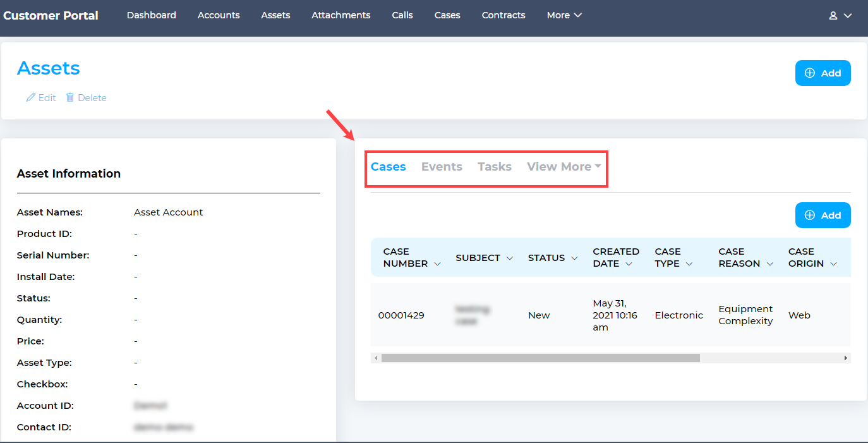Click the Add button above the cases table
This screenshot has width=868, height=443.
(823, 215)
